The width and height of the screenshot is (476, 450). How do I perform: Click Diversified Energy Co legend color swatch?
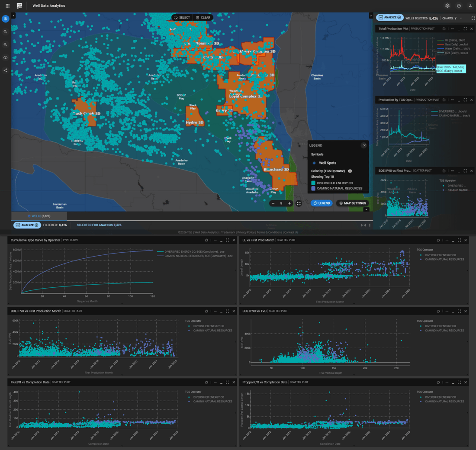(x=313, y=183)
